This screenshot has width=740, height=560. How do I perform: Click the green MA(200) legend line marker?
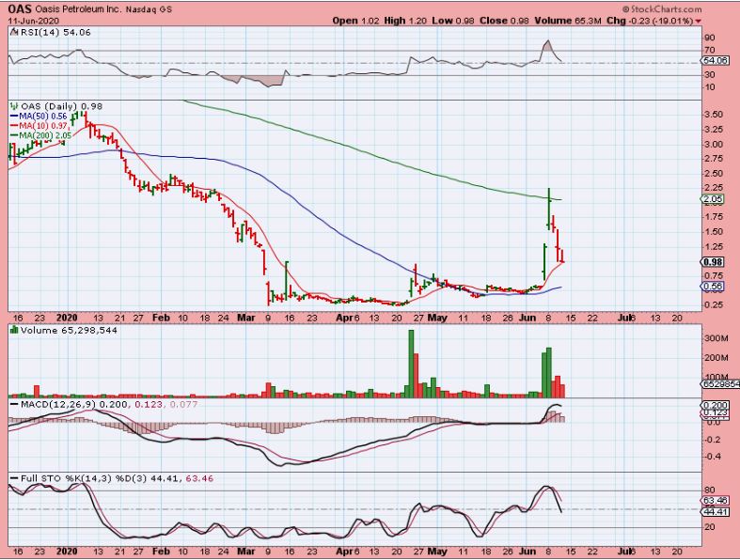pos(14,135)
